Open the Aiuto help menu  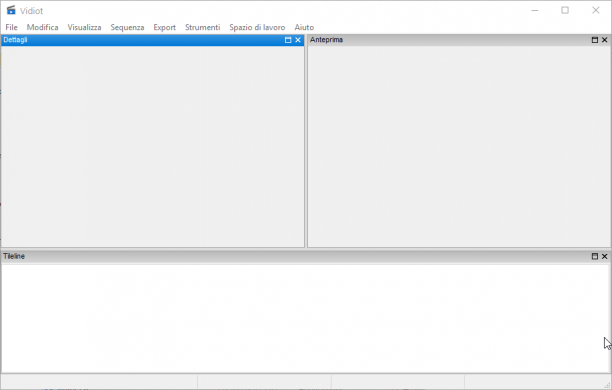click(x=304, y=27)
